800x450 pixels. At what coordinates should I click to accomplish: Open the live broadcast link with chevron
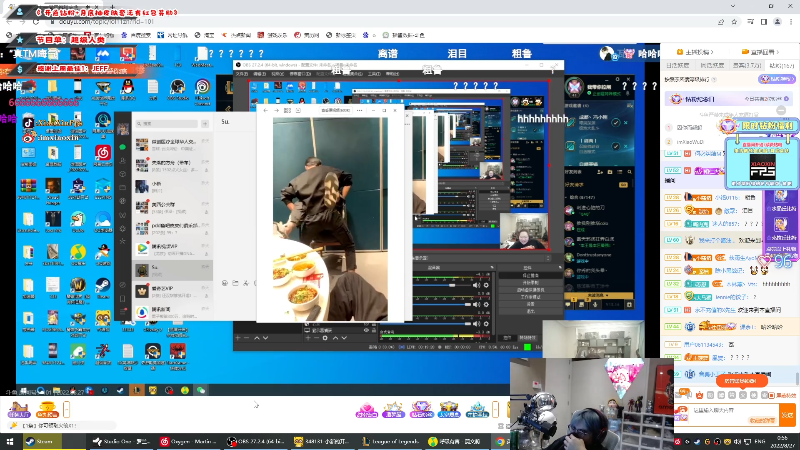[760, 52]
